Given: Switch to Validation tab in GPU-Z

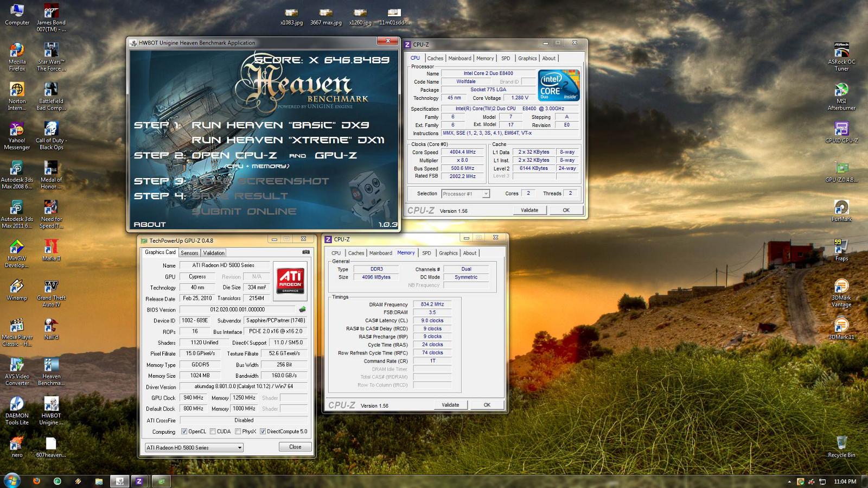Looking at the screenshot, I should 214,253.
